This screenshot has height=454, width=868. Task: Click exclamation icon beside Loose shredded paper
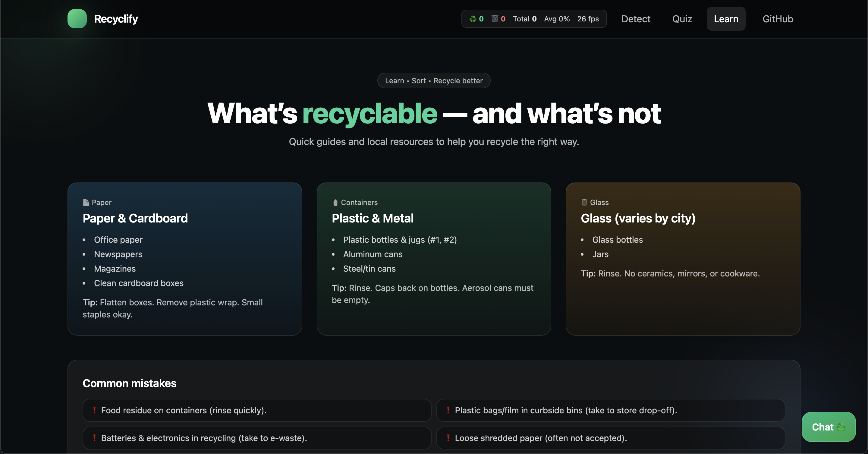(448, 438)
